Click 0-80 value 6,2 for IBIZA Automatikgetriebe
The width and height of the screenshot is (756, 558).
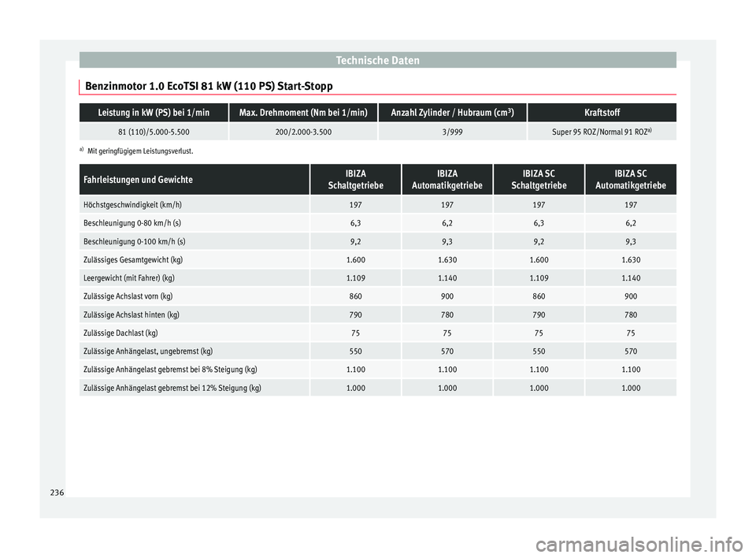point(447,223)
